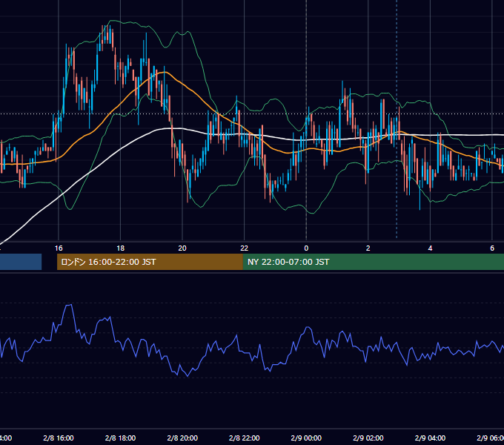Click the 6 hour axis label
504x445 pixels.
[492, 248]
